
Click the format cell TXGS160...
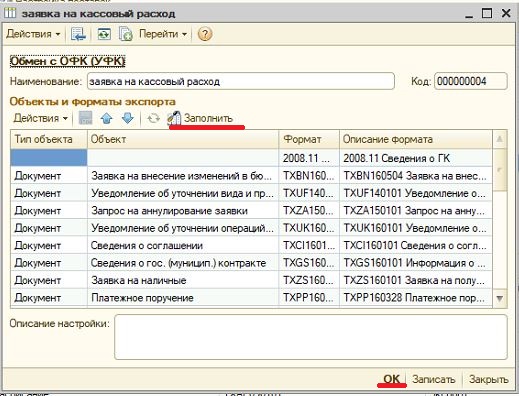pos(309,263)
